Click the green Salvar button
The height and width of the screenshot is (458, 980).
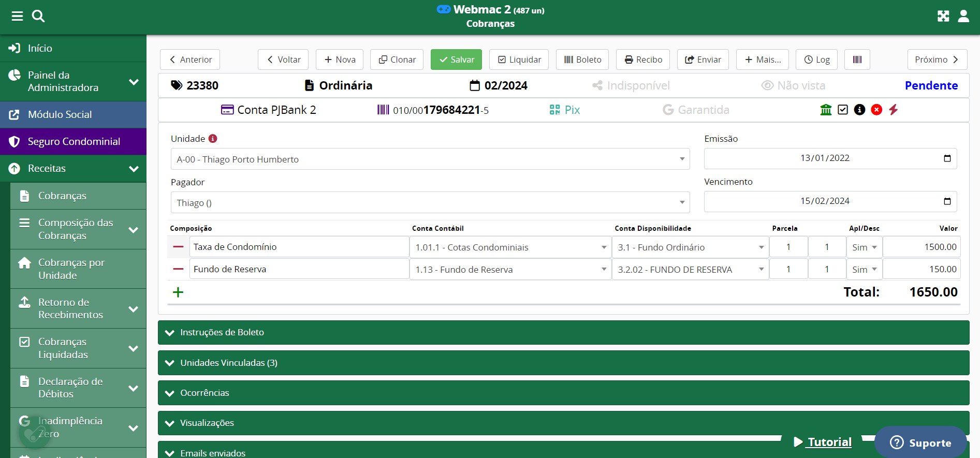click(456, 60)
